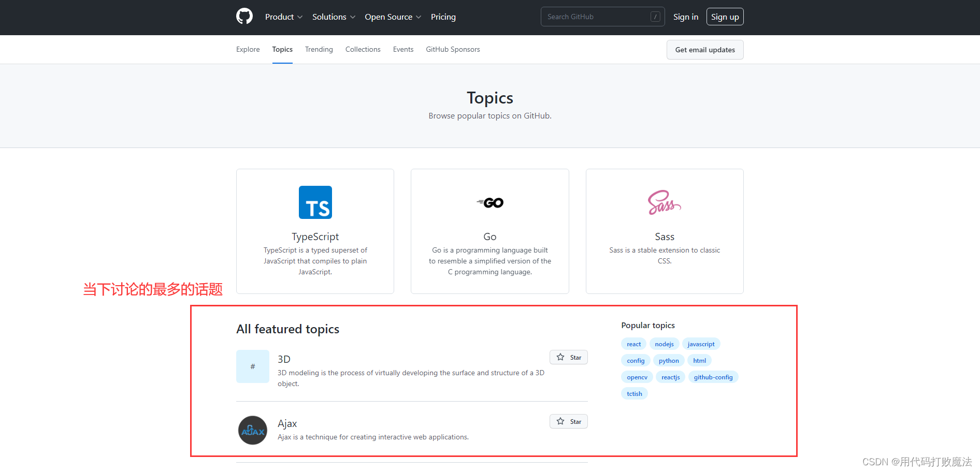Image resolution: width=980 pixels, height=472 pixels.
Task: Click the 'Popular topics' heading
Action: tap(648, 325)
